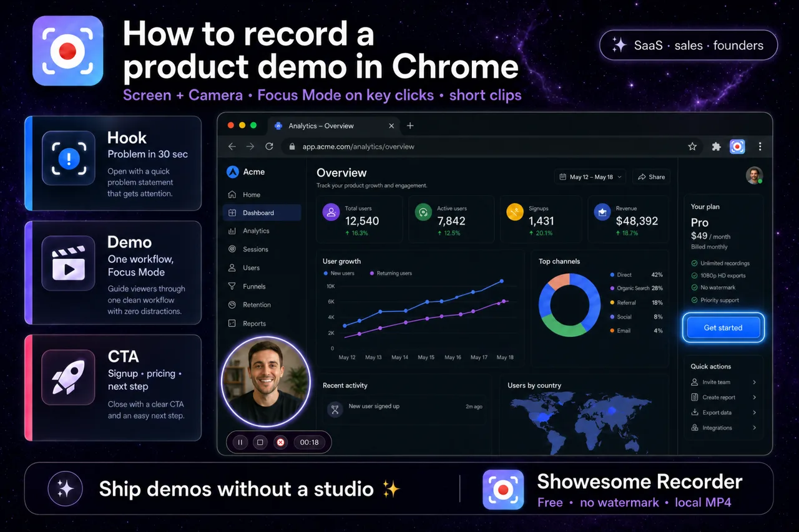Screen dimensions: 799x532
Task: Click the Demo clapperboard icon
Action: coord(69,263)
